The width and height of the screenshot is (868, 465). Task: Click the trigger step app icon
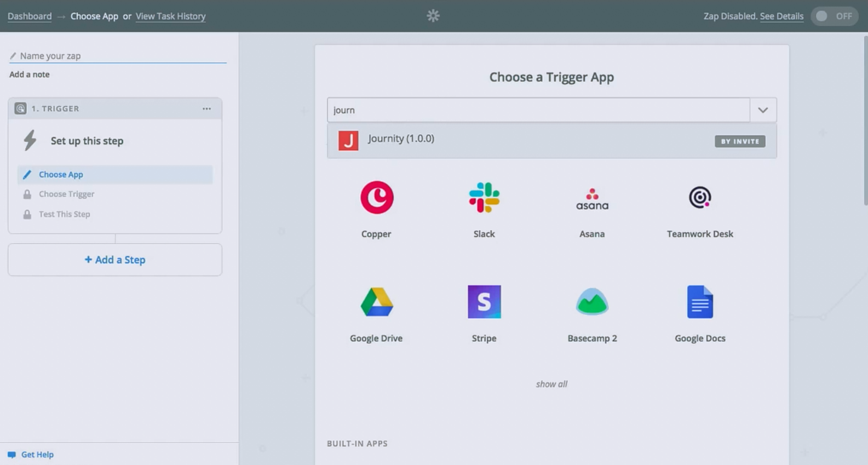pos(20,108)
